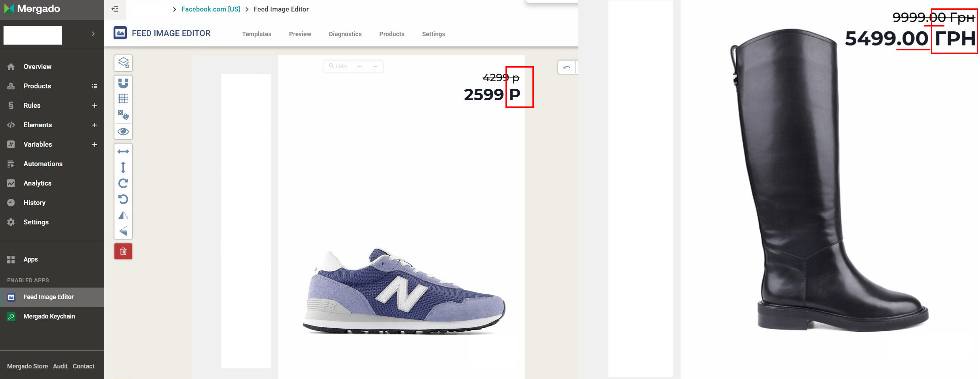Viewport: 980px width, 379px height.
Task: Flip element horizontally
Action: [123, 215]
